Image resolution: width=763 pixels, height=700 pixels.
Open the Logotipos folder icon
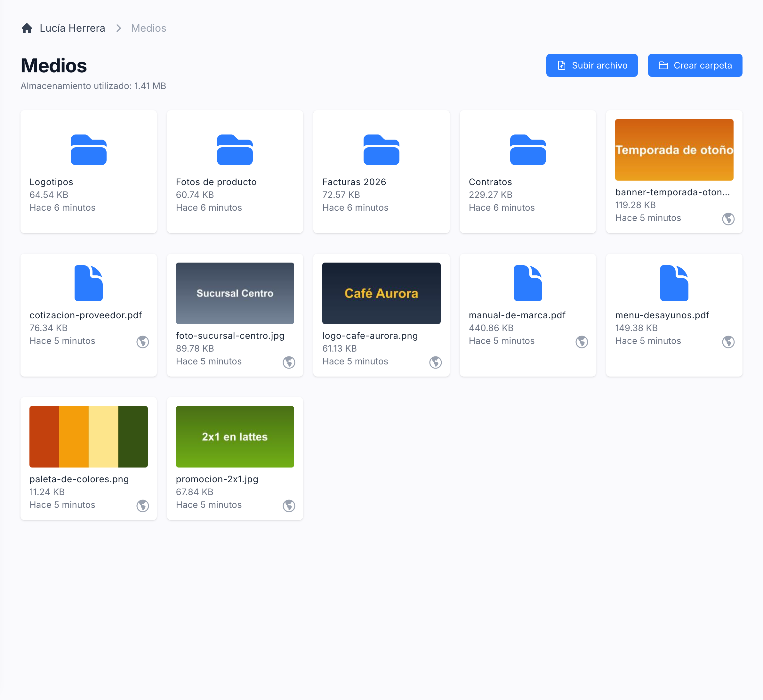(x=89, y=150)
